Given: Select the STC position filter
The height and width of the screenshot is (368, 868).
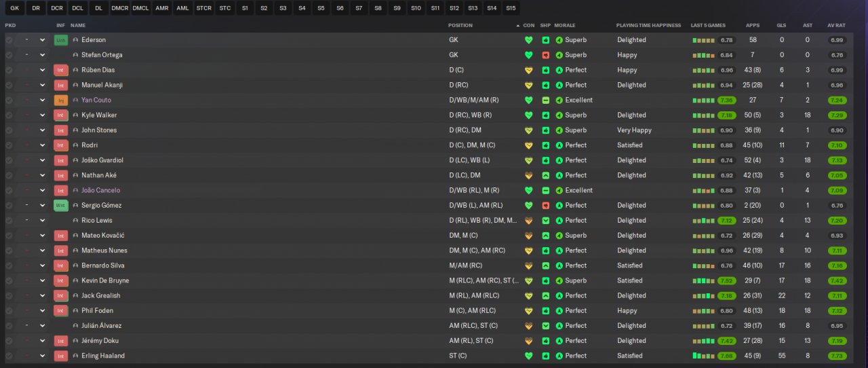Looking at the screenshot, I should [x=225, y=8].
